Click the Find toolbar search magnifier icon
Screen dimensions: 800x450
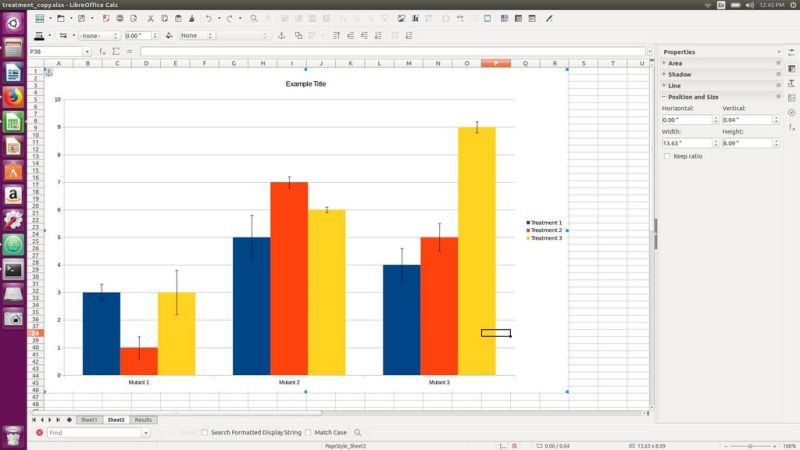click(x=358, y=433)
